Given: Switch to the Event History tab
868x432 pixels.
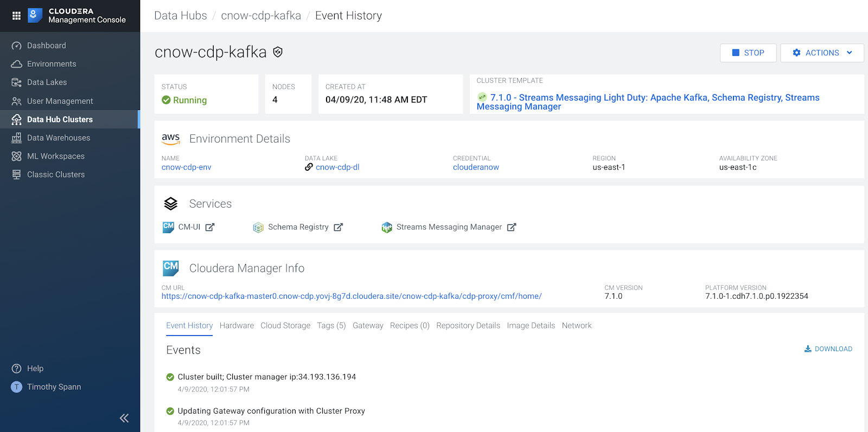Looking at the screenshot, I should [189, 325].
